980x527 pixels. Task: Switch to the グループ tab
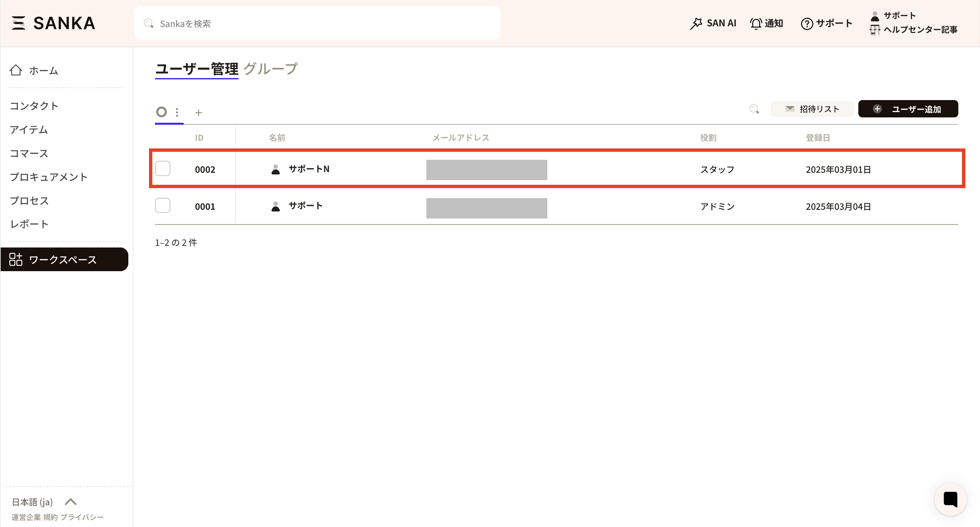pyautogui.click(x=270, y=69)
